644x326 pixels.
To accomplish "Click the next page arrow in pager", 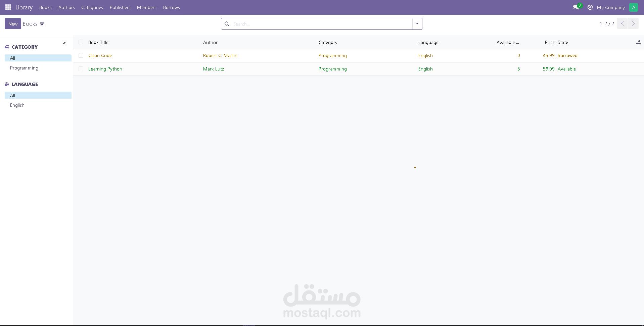I will coord(633,24).
